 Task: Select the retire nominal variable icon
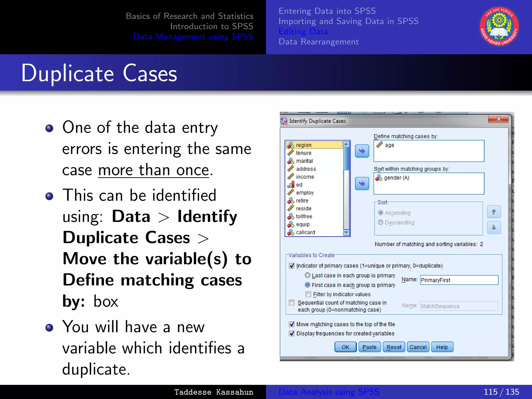coord(290,201)
